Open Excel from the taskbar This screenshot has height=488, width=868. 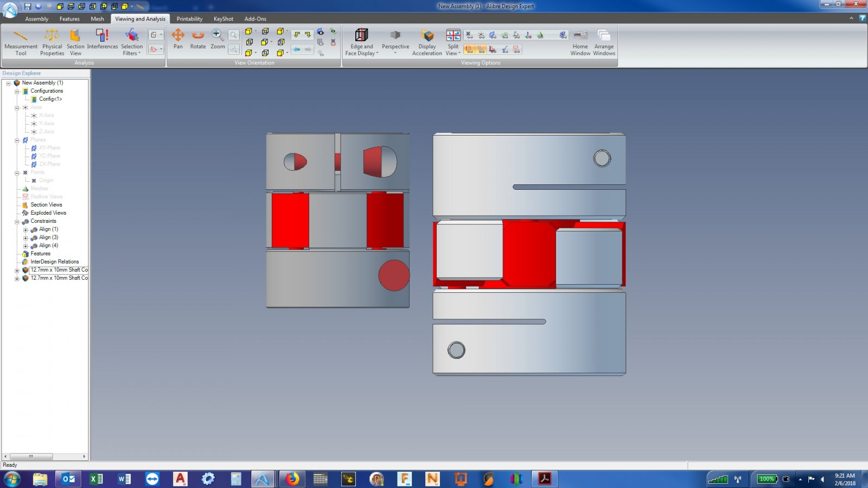point(97,479)
